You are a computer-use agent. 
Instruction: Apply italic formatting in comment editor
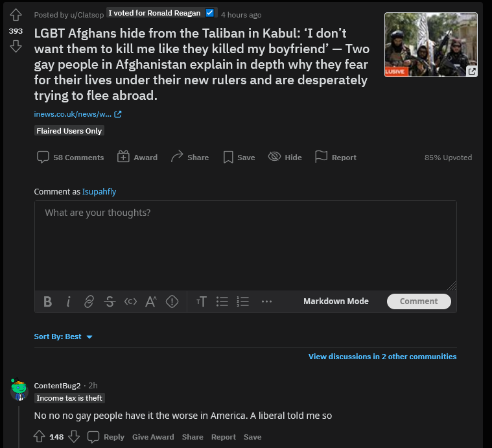click(69, 301)
